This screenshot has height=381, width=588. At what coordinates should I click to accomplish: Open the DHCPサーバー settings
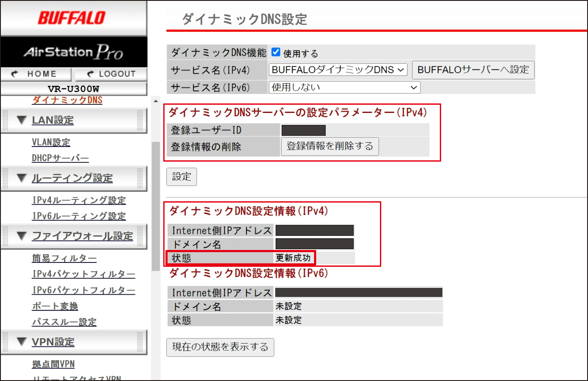point(60,158)
